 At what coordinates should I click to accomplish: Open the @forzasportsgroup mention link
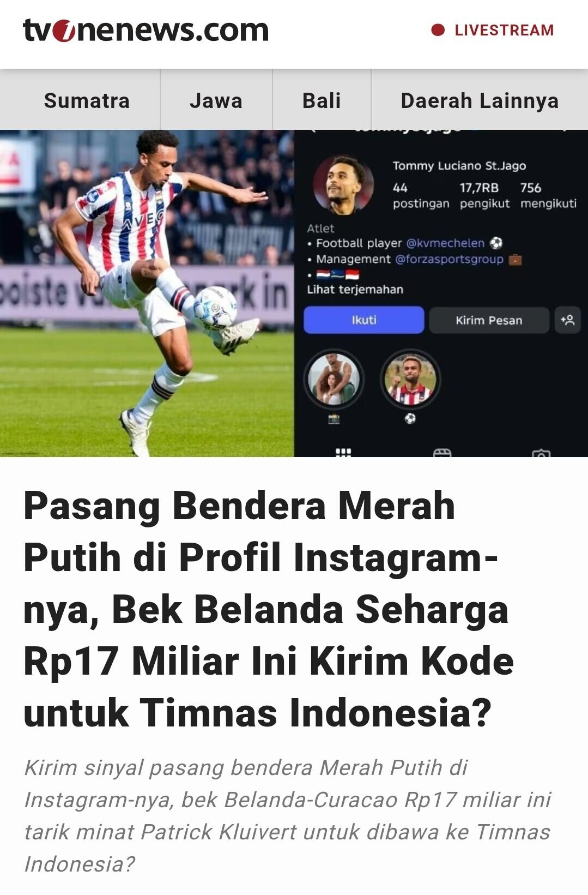click(449, 259)
